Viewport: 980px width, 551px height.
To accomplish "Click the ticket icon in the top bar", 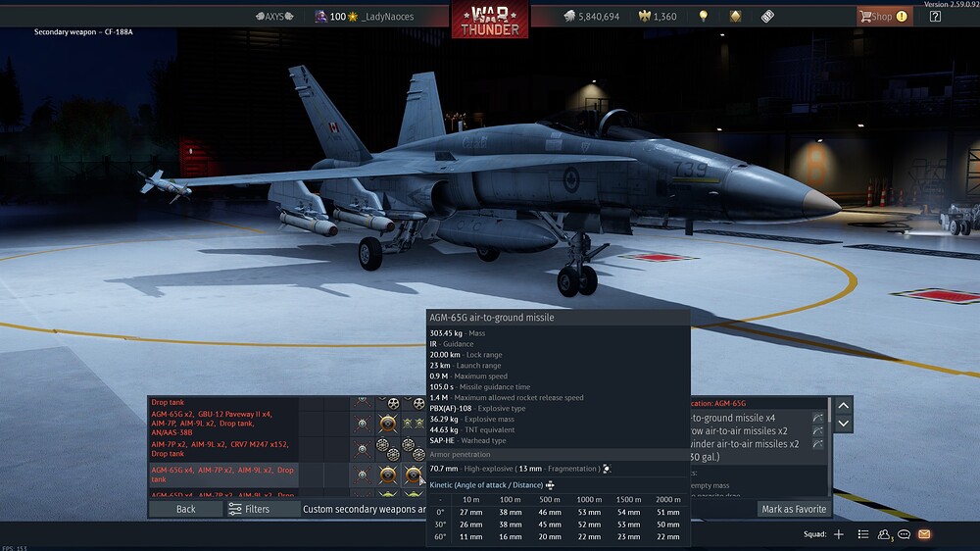I will pyautogui.click(x=767, y=17).
